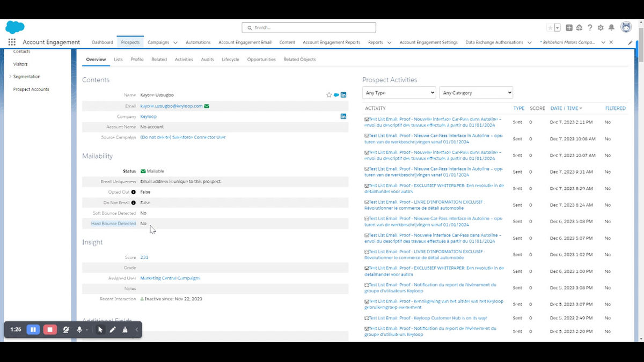Open the Automations nav tab
This screenshot has height=362, width=644.
[x=198, y=42]
